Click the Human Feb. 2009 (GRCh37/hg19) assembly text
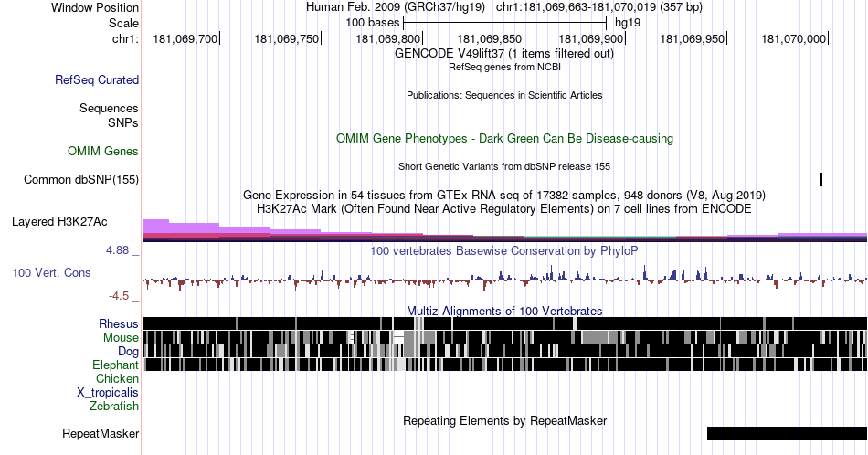 pos(396,7)
